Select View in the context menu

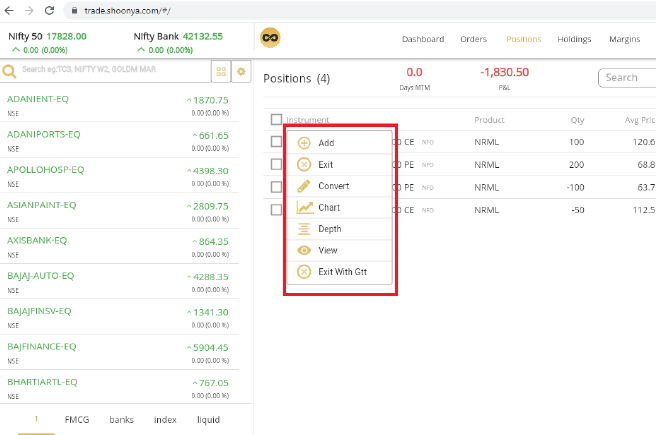click(339, 250)
